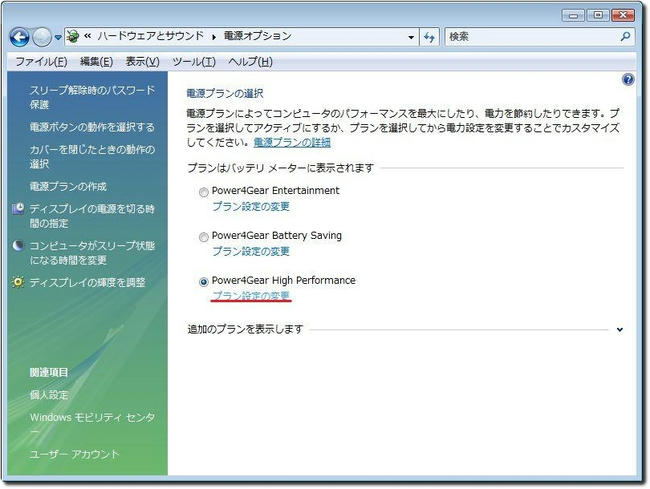Open the 表示(V) menu

(x=143, y=62)
